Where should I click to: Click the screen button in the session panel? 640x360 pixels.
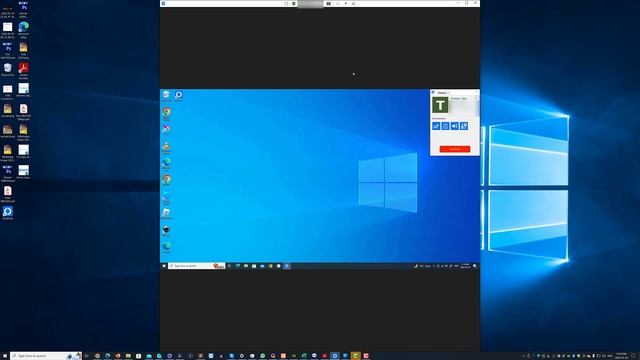pyautogui.click(x=445, y=126)
